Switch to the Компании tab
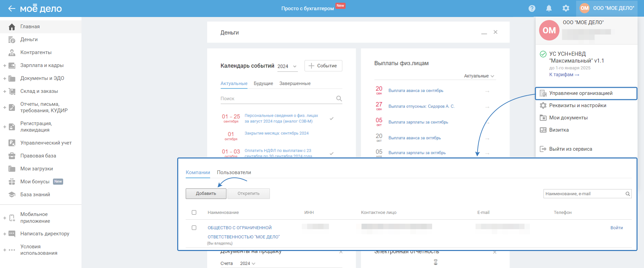The width and height of the screenshot is (644, 268). click(x=198, y=172)
